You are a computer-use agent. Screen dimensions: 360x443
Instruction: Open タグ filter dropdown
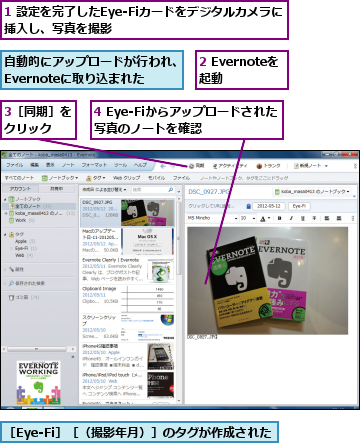pos(96,178)
